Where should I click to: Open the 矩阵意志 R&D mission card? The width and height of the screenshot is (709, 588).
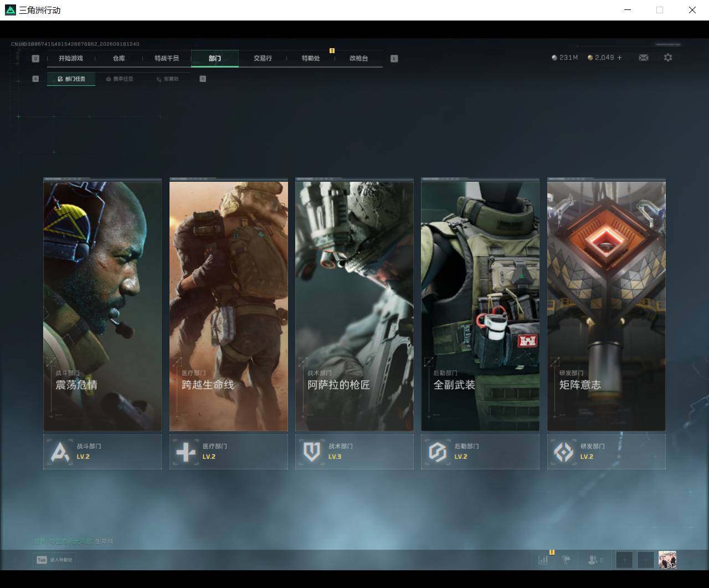tap(607, 305)
